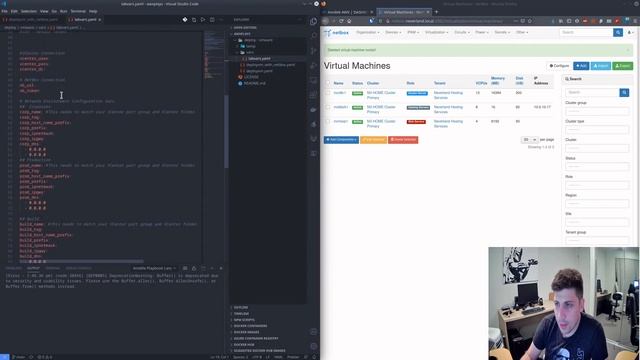Click the red Delete Selected button

click(x=403, y=140)
